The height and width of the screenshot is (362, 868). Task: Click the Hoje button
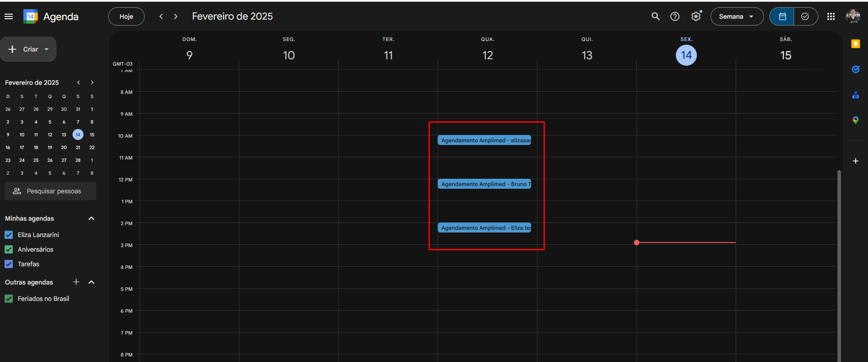pyautogui.click(x=126, y=16)
